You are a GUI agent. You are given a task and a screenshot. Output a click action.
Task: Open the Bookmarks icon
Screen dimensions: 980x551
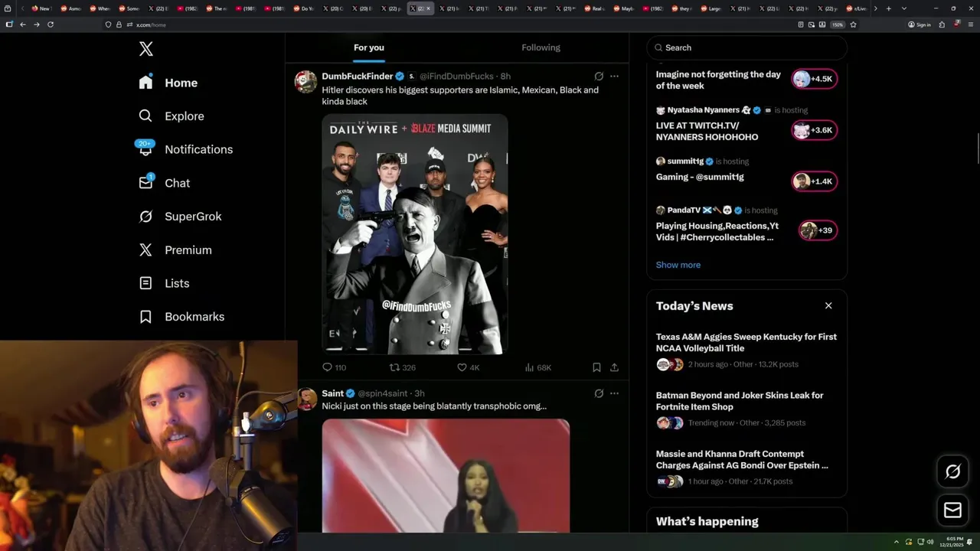coord(145,316)
